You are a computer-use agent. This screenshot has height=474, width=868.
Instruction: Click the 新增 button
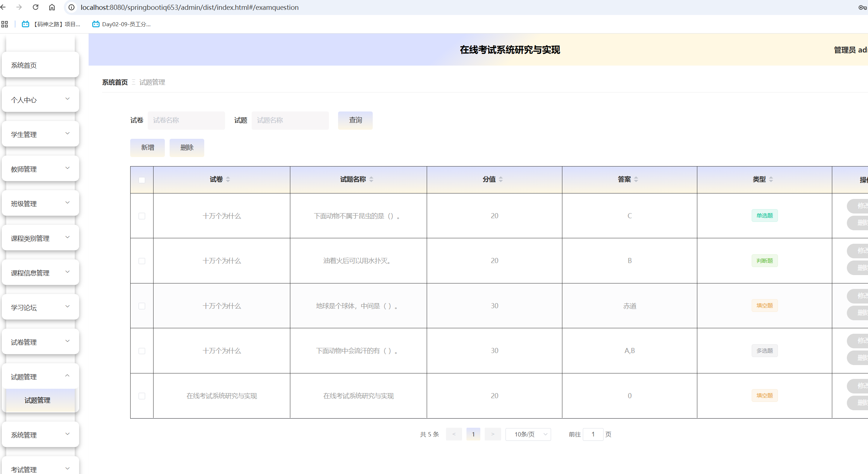point(147,148)
